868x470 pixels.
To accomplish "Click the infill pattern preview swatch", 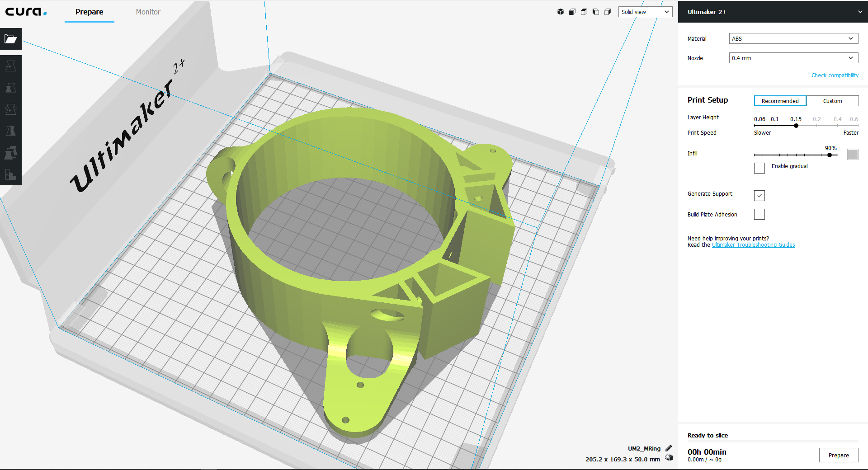I will [853, 155].
